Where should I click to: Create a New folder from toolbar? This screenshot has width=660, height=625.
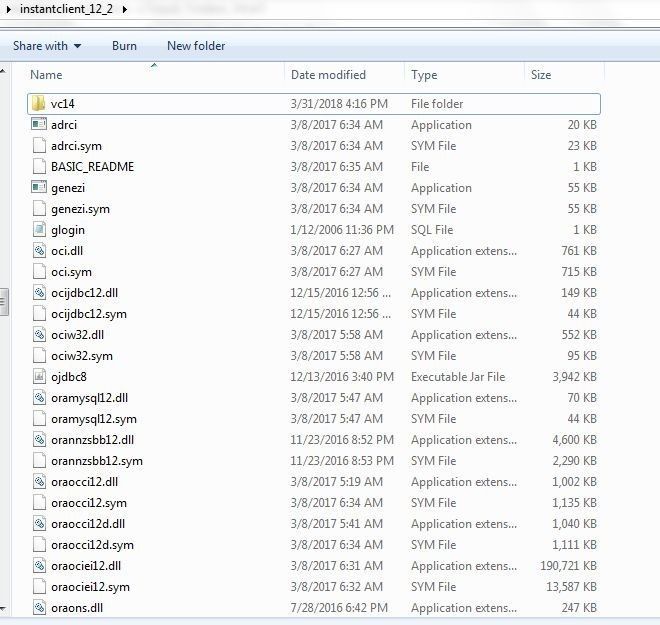pyautogui.click(x=196, y=45)
